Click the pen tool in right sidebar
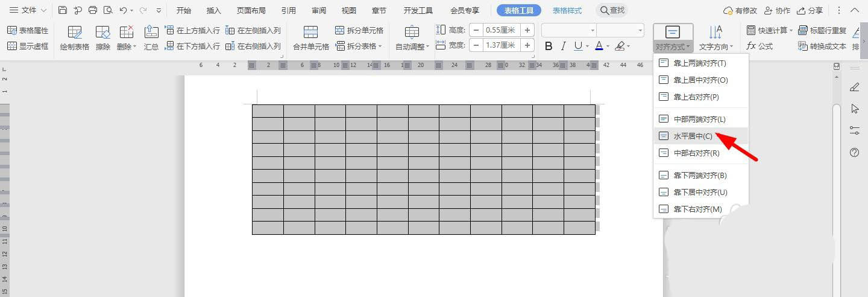 pos(854,88)
